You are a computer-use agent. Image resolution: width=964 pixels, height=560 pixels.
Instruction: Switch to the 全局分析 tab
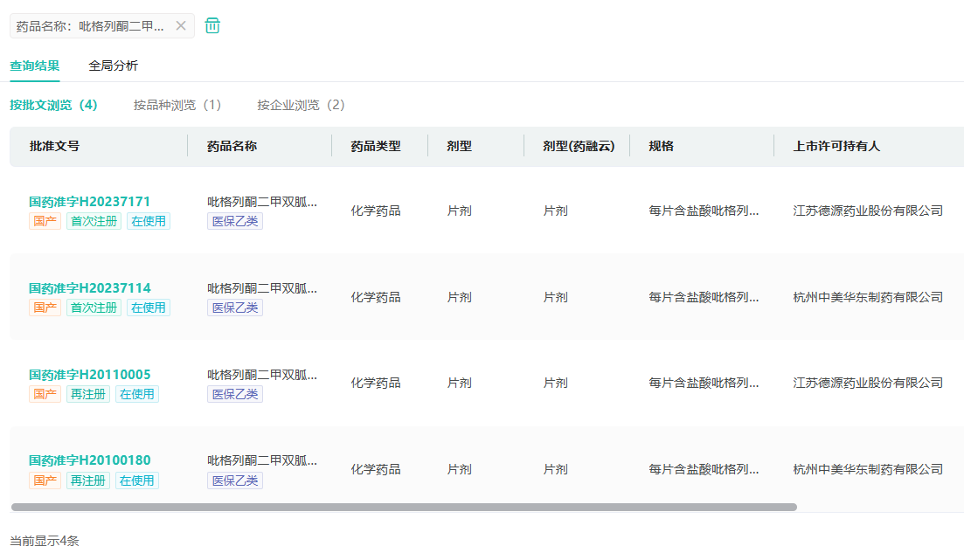click(113, 66)
